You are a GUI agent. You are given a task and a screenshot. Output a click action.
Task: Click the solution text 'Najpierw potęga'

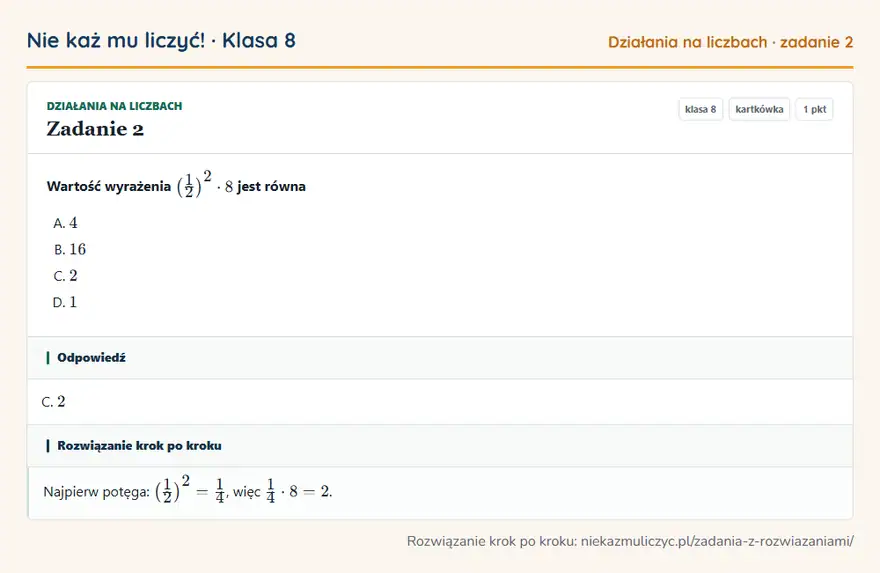97,492
